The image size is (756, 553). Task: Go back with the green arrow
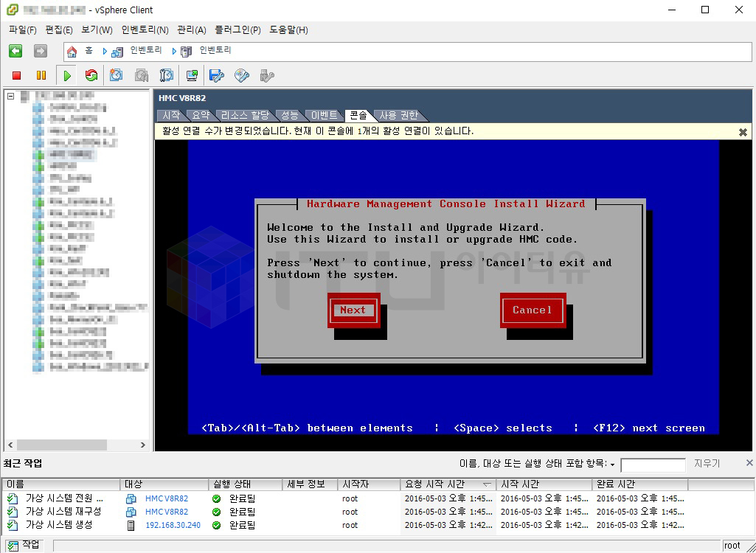coord(15,51)
